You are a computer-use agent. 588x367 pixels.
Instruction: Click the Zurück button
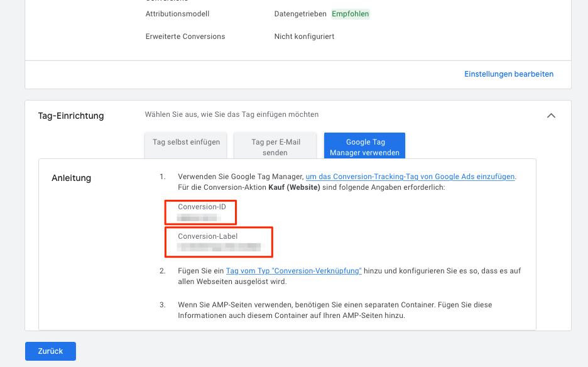click(51, 351)
